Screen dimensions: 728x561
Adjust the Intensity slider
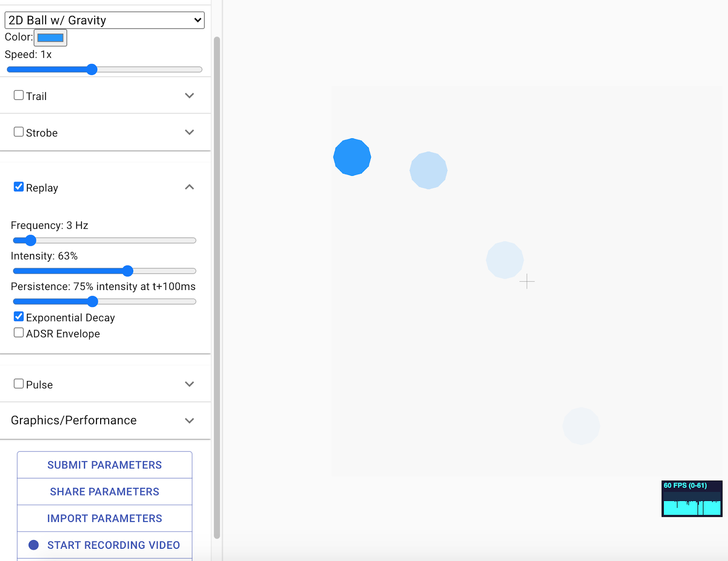pos(105,271)
